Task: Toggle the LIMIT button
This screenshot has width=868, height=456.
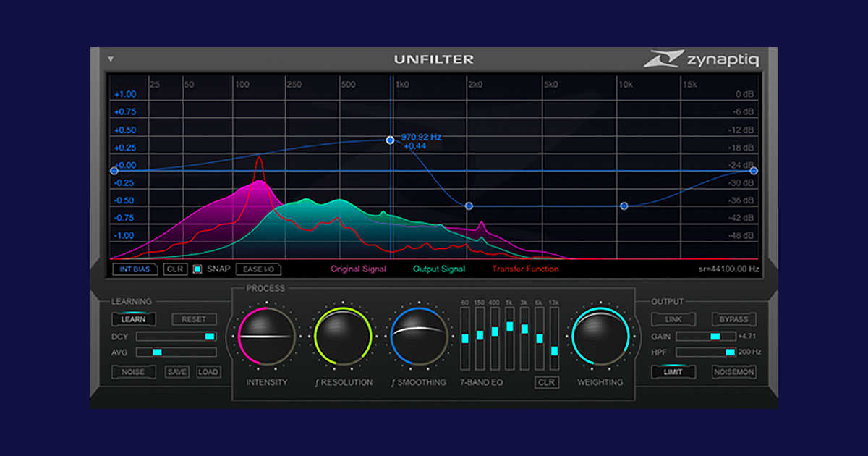Action: coord(673,372)
